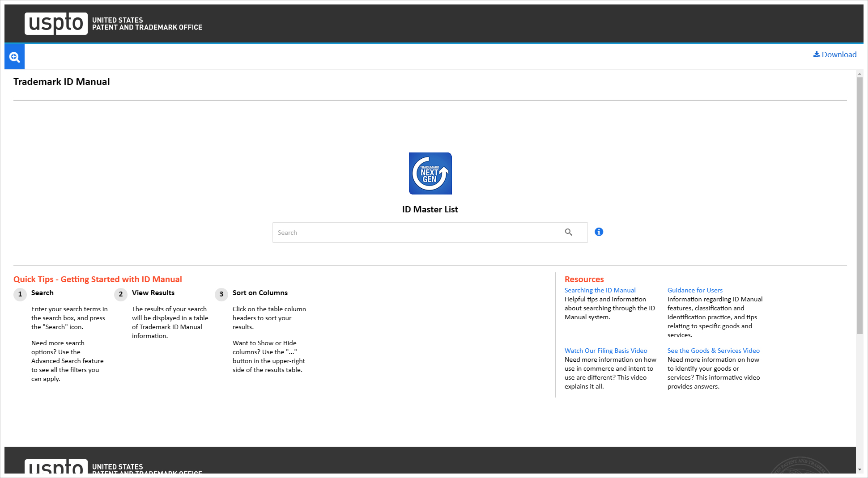The height and width of the screenshot is (478, 868).
Task: Open See the Goods & Services Video
Action: 713,351
